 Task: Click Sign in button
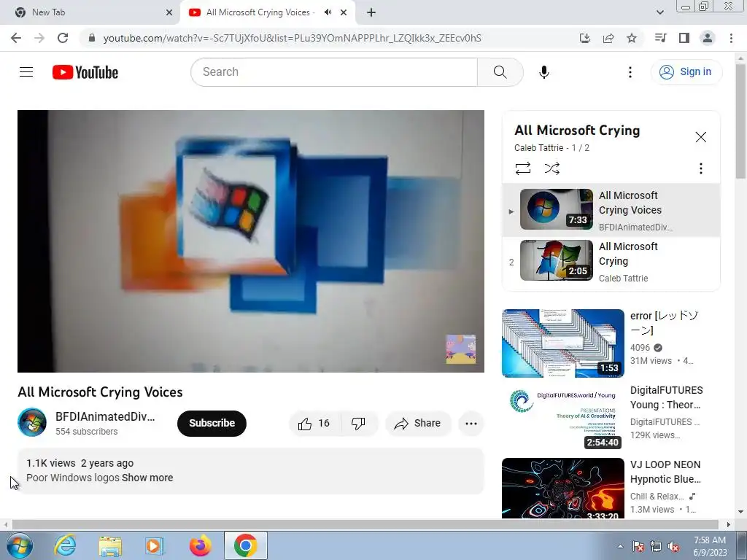pyautogui.click(x=686, y=72)
